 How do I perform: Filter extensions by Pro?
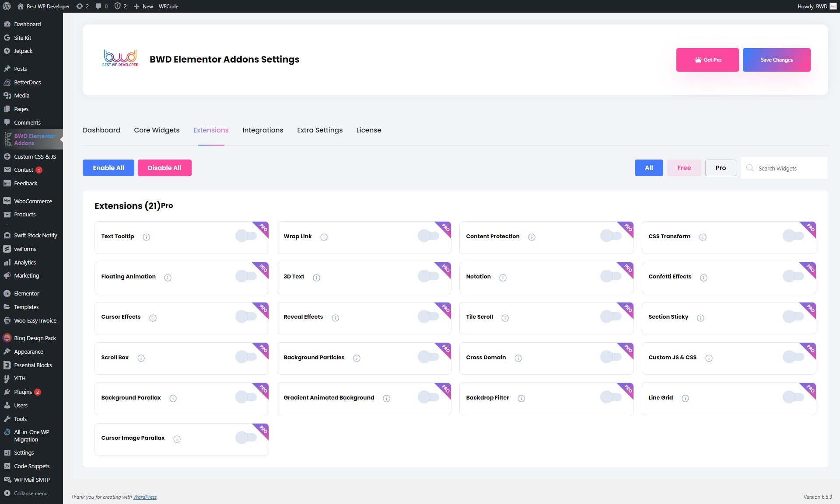(721, 168)
